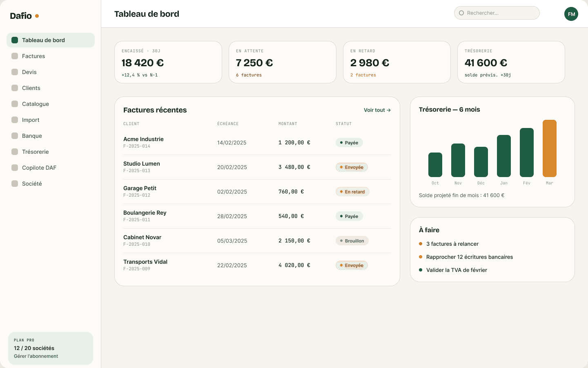Click the search magnifier icon

coord(461,13)
